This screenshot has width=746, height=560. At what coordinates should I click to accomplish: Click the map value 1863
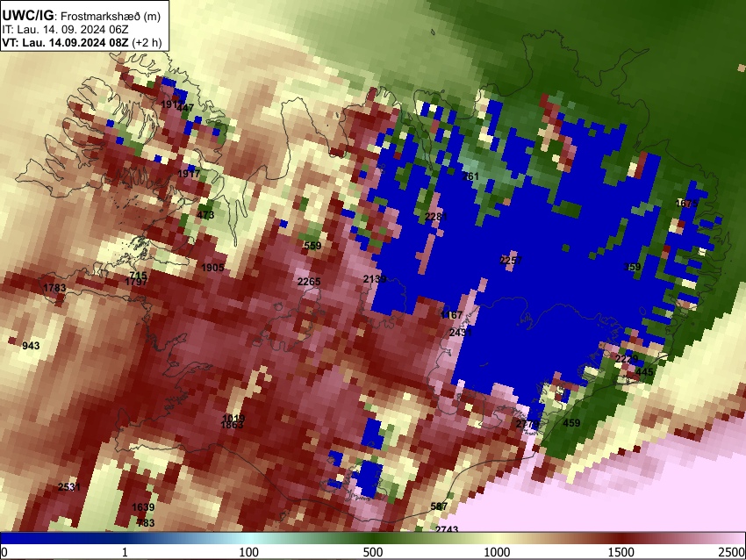[233, 426]
